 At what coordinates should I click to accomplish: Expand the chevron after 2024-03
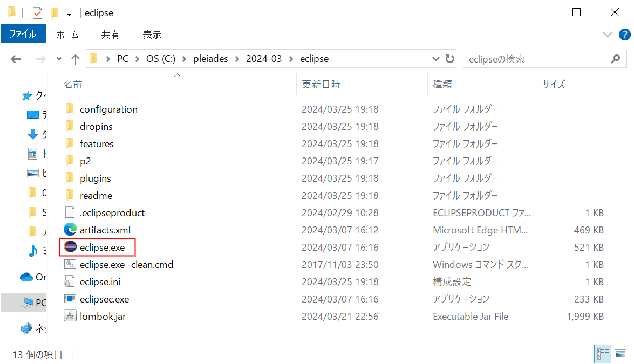(291, 59)
